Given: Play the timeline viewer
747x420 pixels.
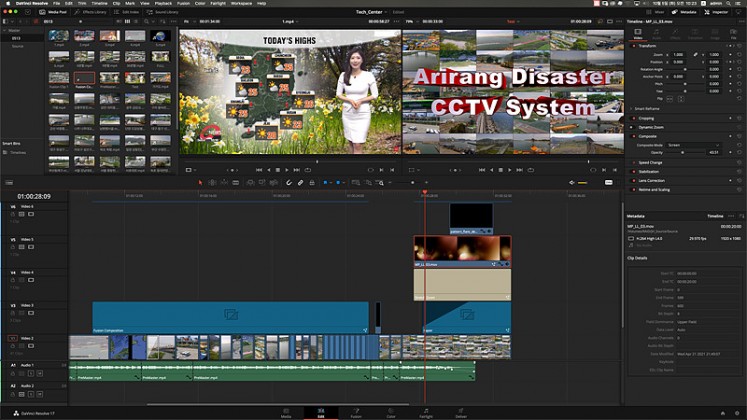Looking at the screenshot, I should (509, 170).
